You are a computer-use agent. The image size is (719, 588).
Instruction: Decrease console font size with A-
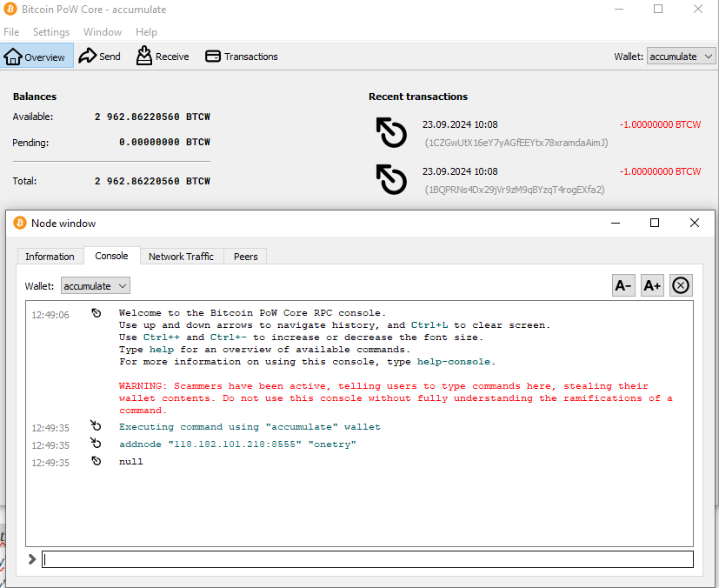coord(623,285)
